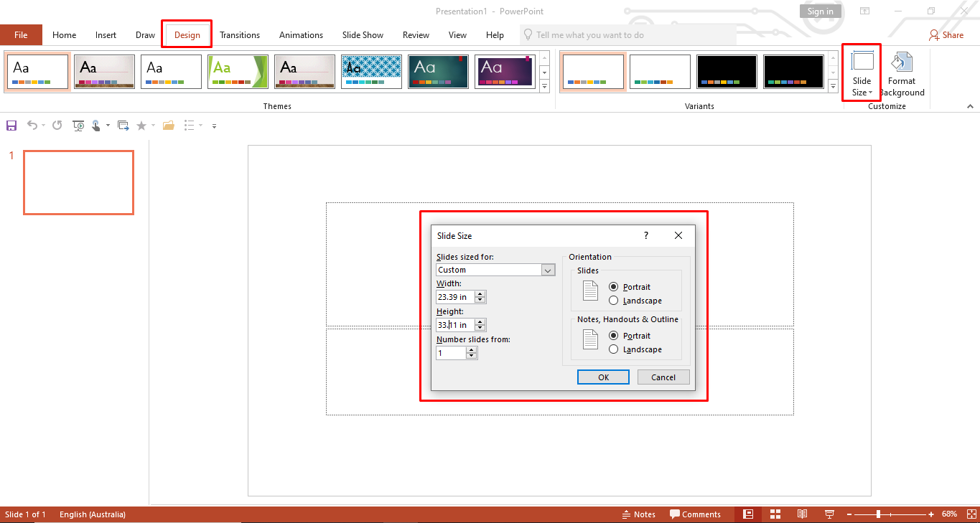Image resolution: width=980 pixels, height=523 pixels.
Task: Open Slide Size dropdown in ribbon
Action: [862, 73]
